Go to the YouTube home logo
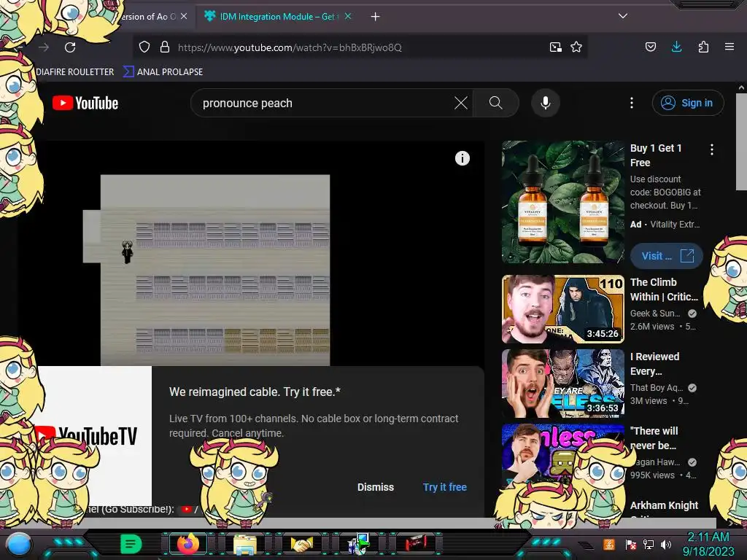Image resolution: width=747 pixels, height=560 pixels. [85, 103]
